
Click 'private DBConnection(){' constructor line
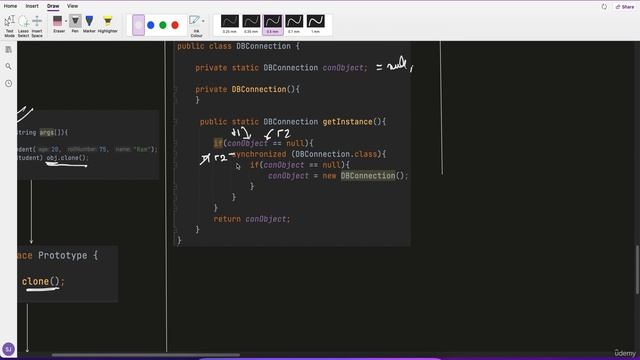coord(247,89)
